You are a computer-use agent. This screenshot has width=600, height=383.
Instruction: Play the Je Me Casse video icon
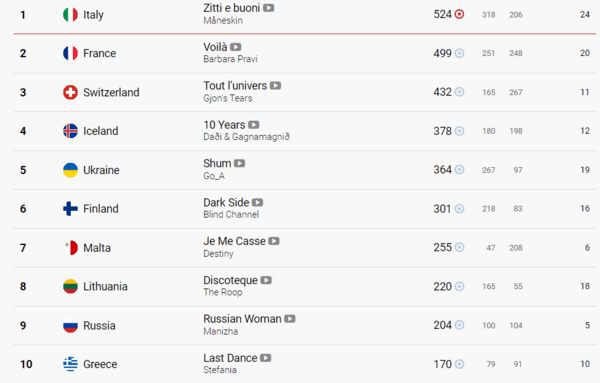(x=274, y=241)
